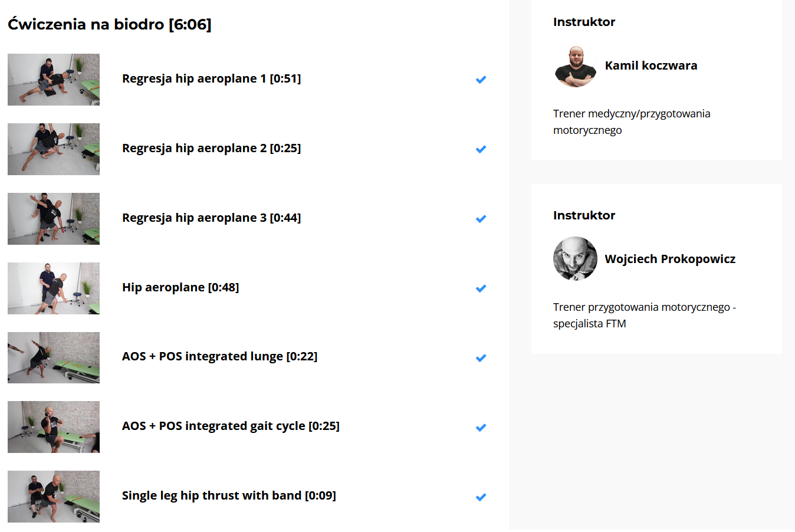Click the Hip aeroplane completion checkmark
This screenshot has height=532, width=795.
(x=481, y=288)
